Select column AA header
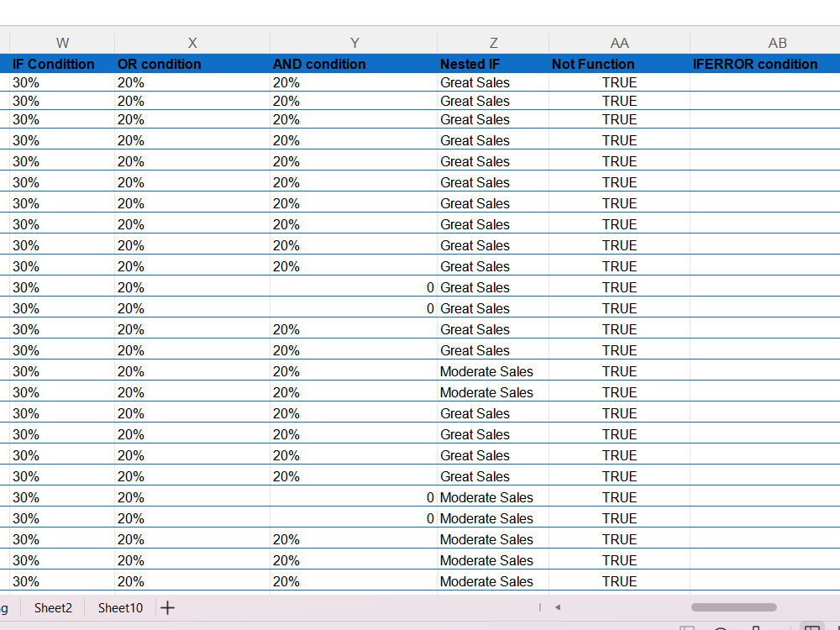Viewport: 840px width, 630px height. (619, 43)
